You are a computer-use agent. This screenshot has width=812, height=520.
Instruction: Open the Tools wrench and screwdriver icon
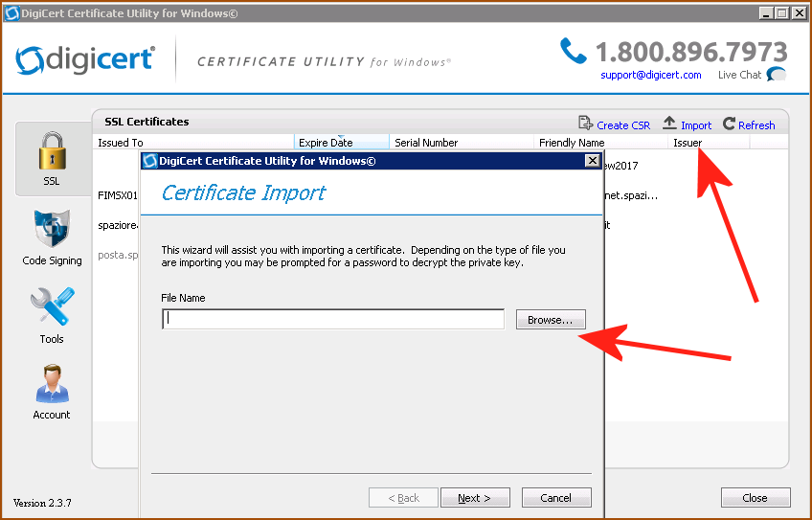52,306
